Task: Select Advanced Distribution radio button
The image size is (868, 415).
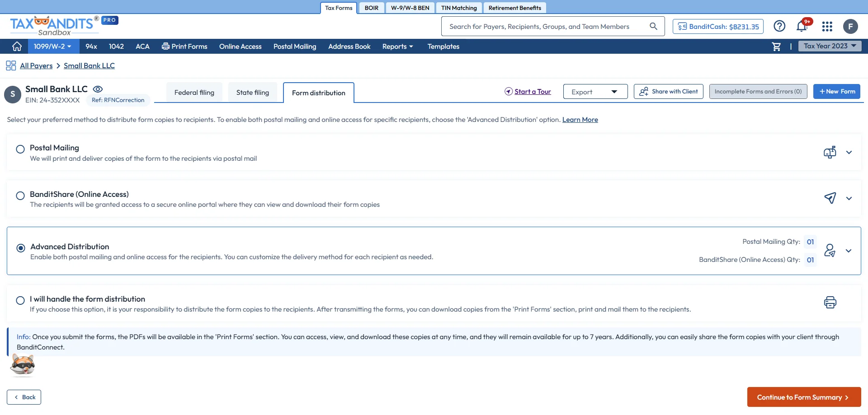Action: pyautogui.click(x=21, y=248)
